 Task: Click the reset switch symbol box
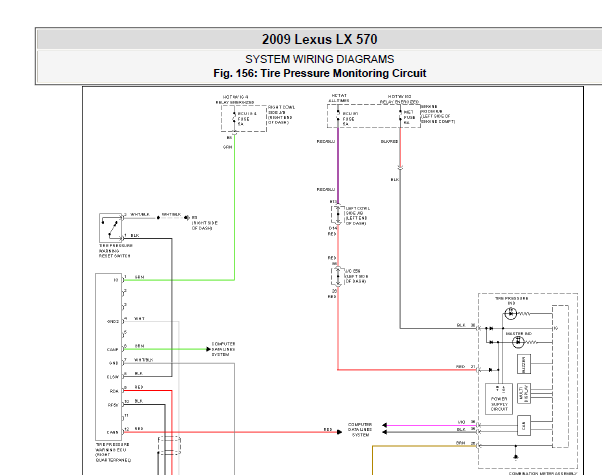click(111, 227)
